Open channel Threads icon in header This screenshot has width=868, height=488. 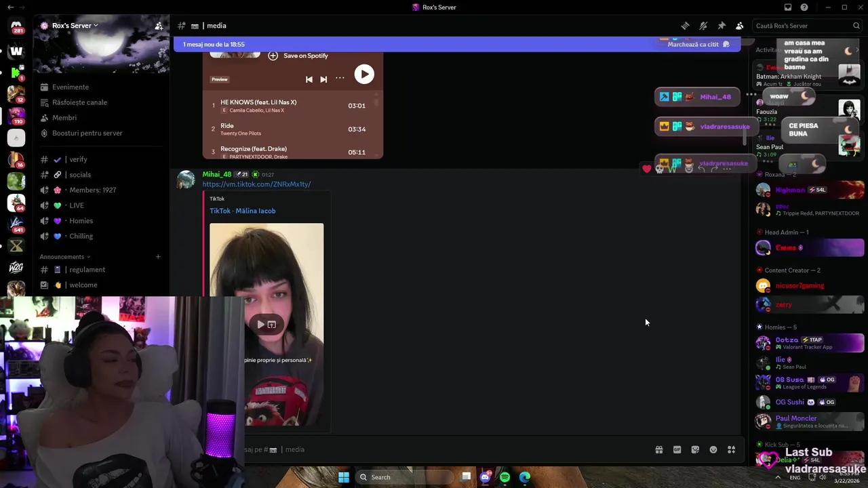(686, 26)
